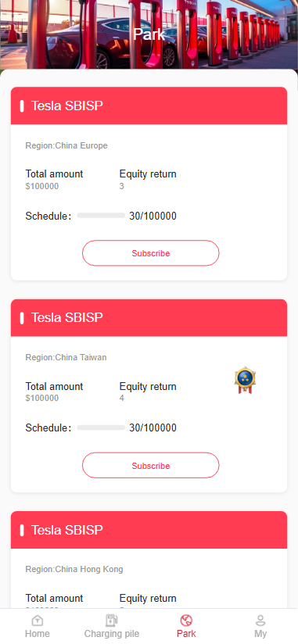
Task: Subscribe to the China Europe plan
Action: [150, 253]
